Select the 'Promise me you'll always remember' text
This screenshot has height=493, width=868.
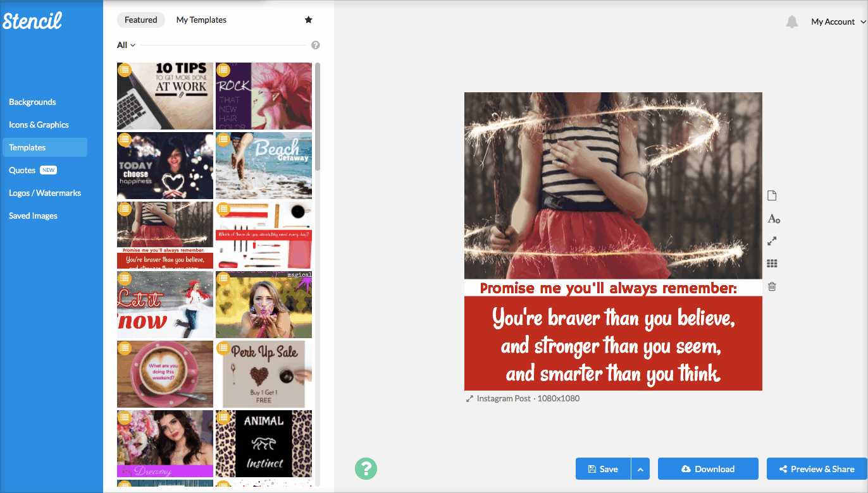pyautogui.click(x=609, y=288)
